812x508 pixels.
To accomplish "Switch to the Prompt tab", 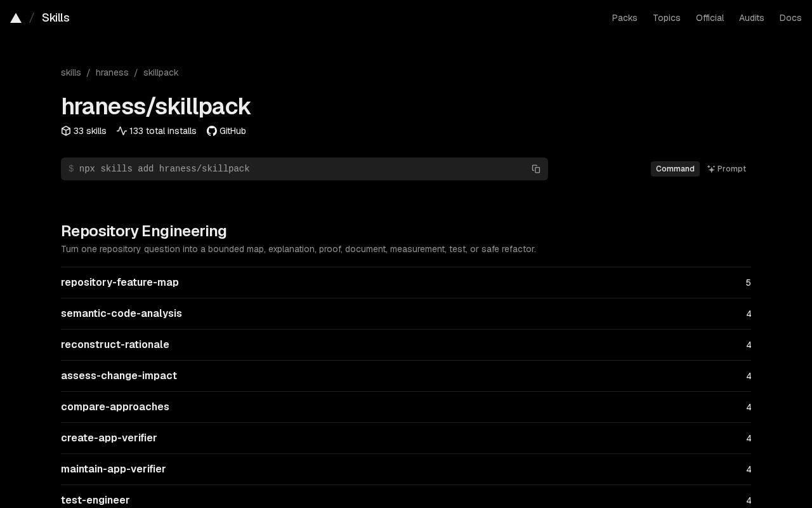I will tap(726, 169).
